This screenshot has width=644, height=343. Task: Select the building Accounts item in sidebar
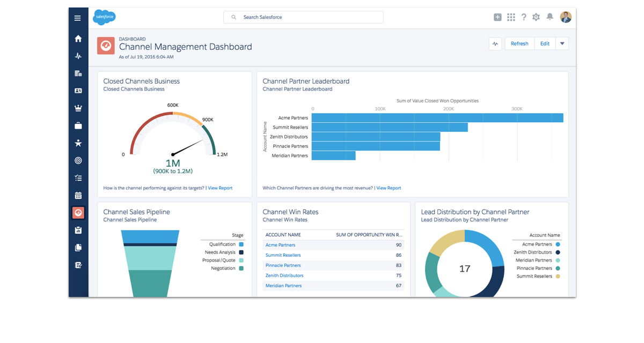click(x=78, y=73)
